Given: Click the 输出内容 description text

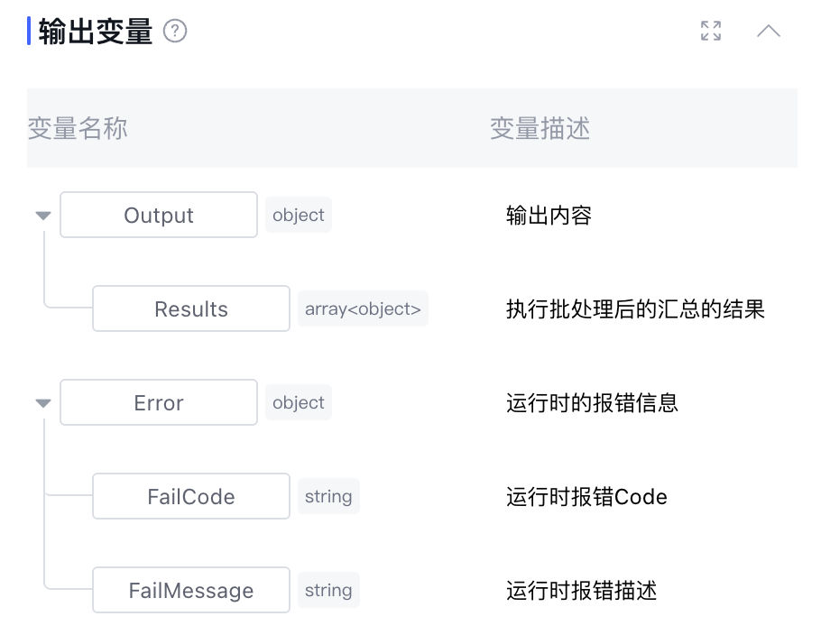Looking at the screenshot, I should (x=549, y=216).
